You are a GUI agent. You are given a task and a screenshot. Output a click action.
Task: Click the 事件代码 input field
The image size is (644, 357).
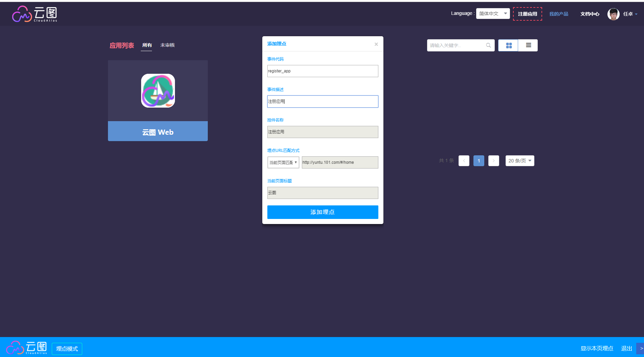[323, 71]
